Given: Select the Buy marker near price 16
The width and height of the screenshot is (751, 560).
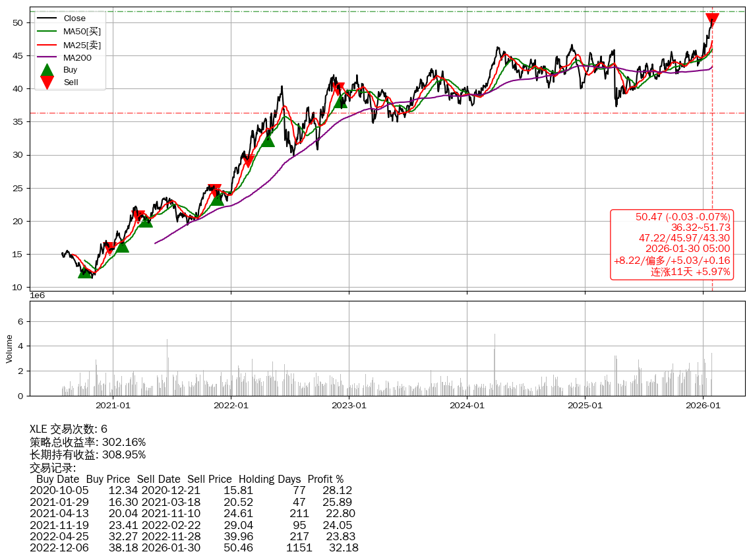Looking at the screenshot, I should tap(122, 245).
